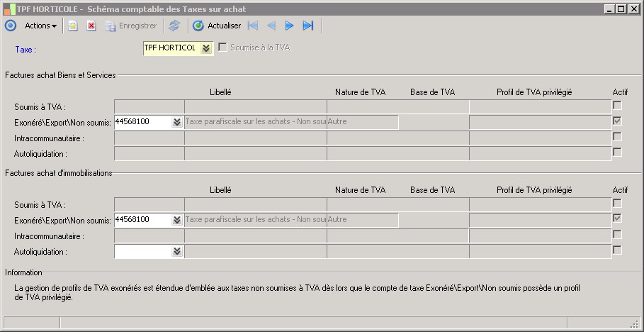The image size is (644, 332).
Task: Toggle Actif for Intracommunautaire in immobilisations
Action: [x=617, y=234]
